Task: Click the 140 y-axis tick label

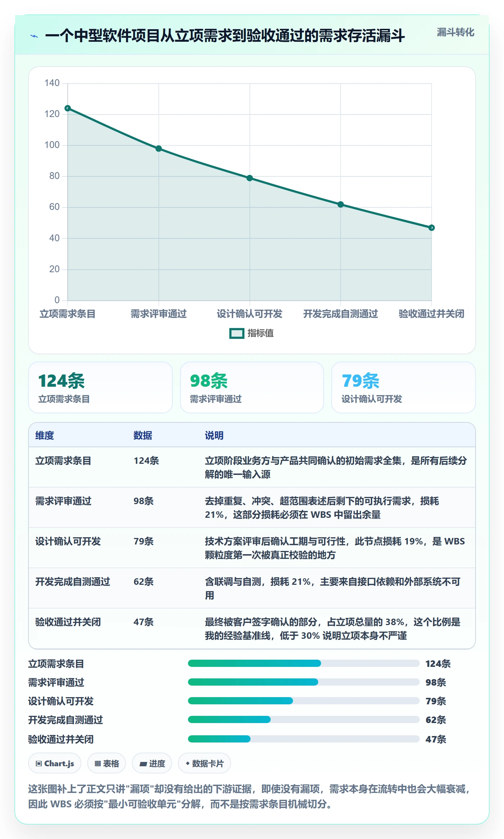Action: (52, 83)
